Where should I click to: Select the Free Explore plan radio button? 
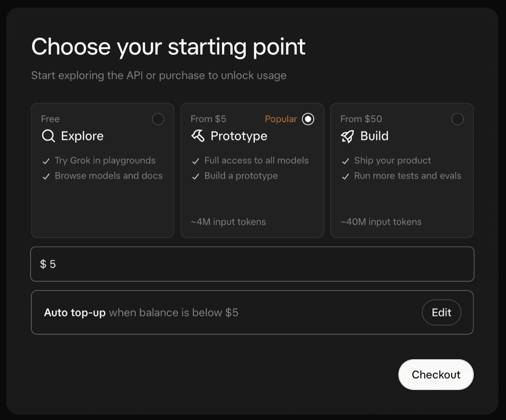158,119
